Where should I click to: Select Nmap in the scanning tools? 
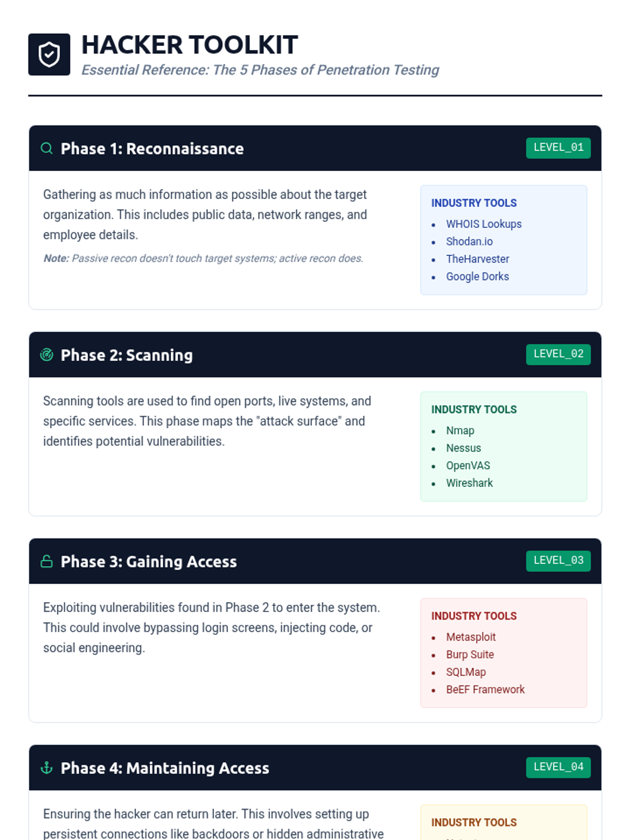[x=460, y=430]
